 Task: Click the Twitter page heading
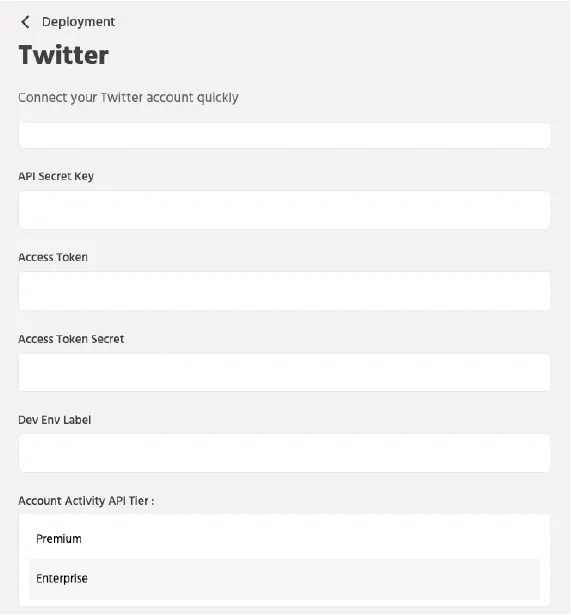[64, 55]
